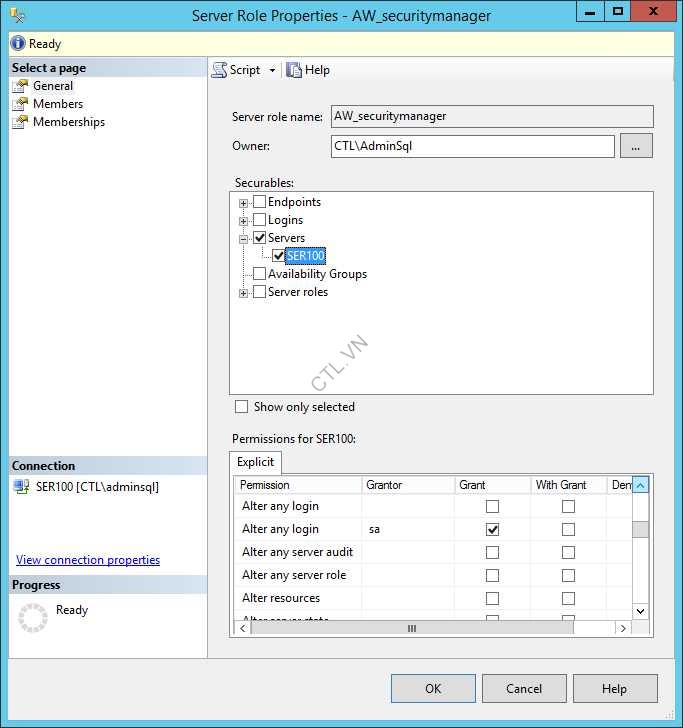Expand the Endpoints tree node
683x728 pixels.
[243, 203]
